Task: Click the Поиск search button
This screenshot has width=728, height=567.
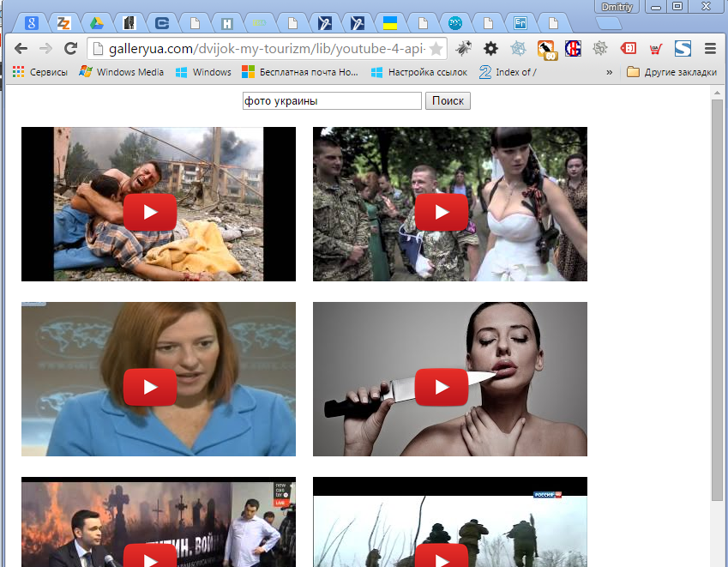Action: coord(448,100)
